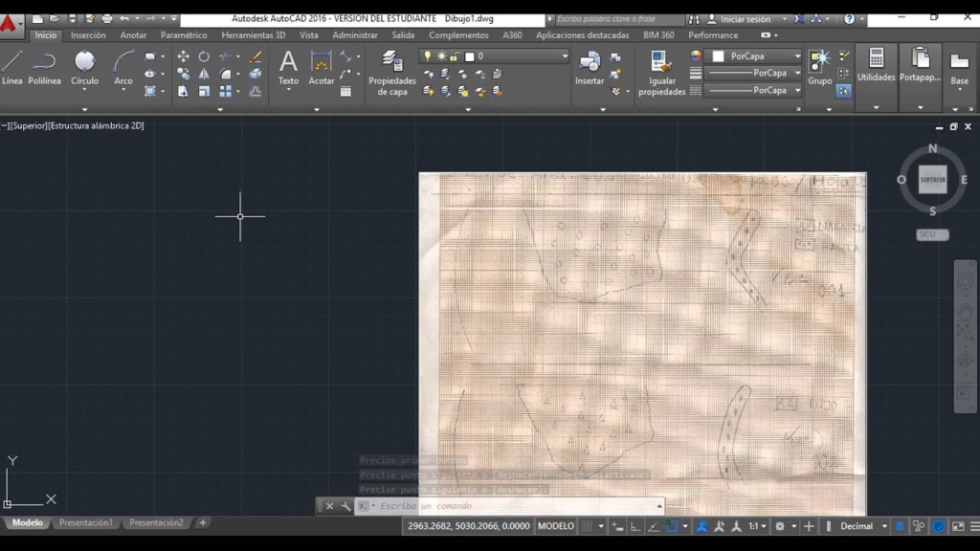Select the Línea drawing tool
The height and width of the screenshot is (551, 980).
point(12,67)
